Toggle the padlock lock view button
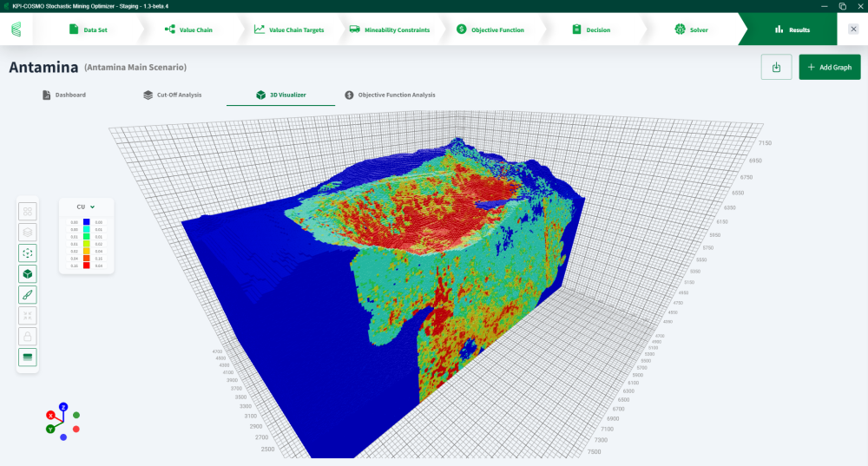The height and width of the screenshot is (466, 868). point(28,337)
